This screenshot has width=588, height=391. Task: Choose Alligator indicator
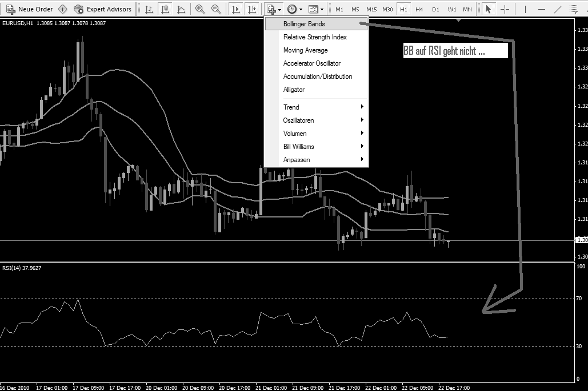[x=317, y=90]
